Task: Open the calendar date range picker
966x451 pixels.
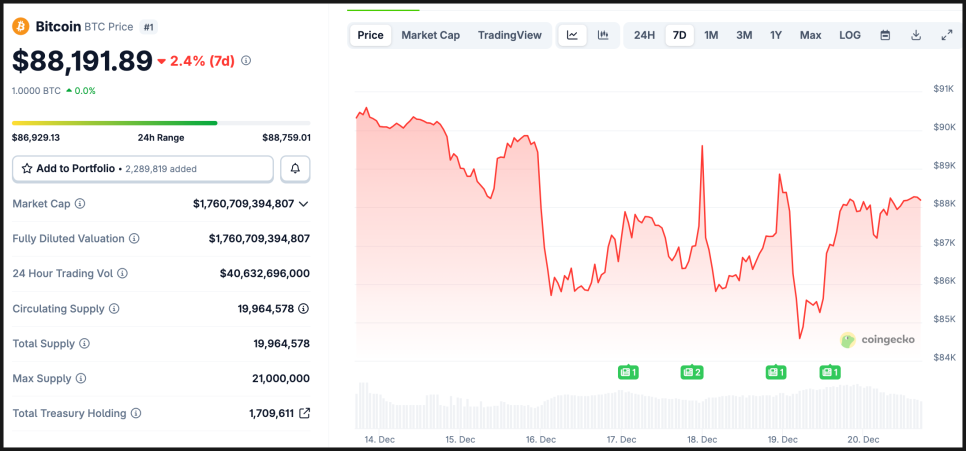Action: 885,35
